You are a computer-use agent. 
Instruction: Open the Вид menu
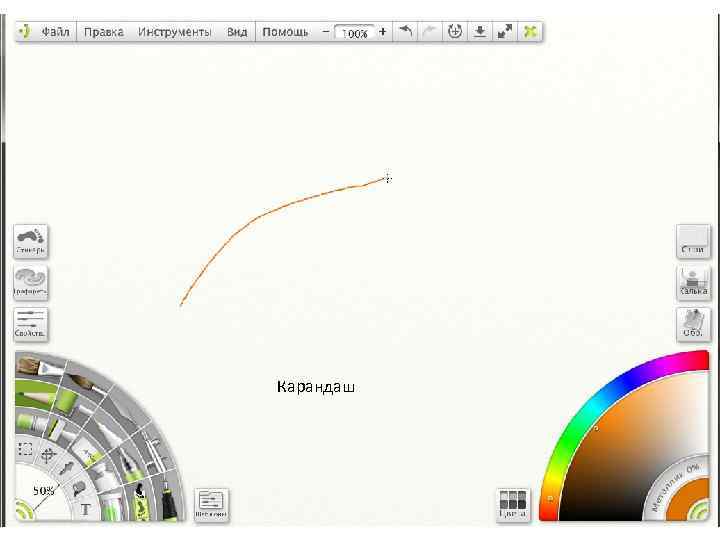tap(237, 32)
